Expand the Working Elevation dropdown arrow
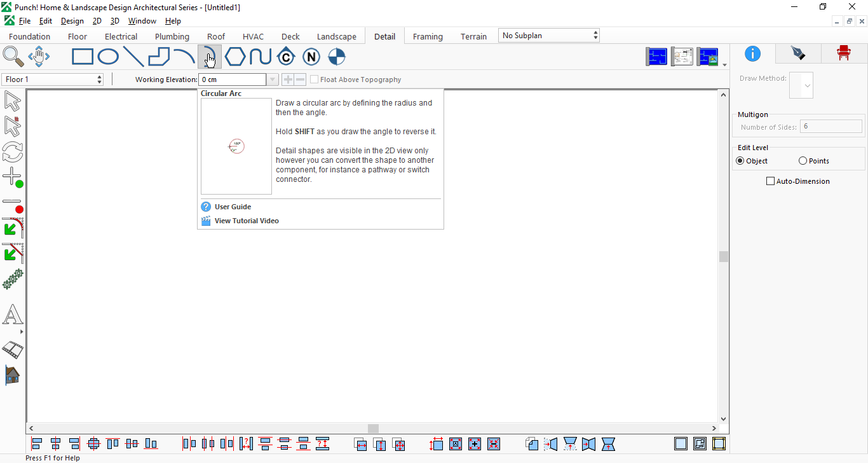The height and width of the screenshot is (463, 868). [273, 79]
